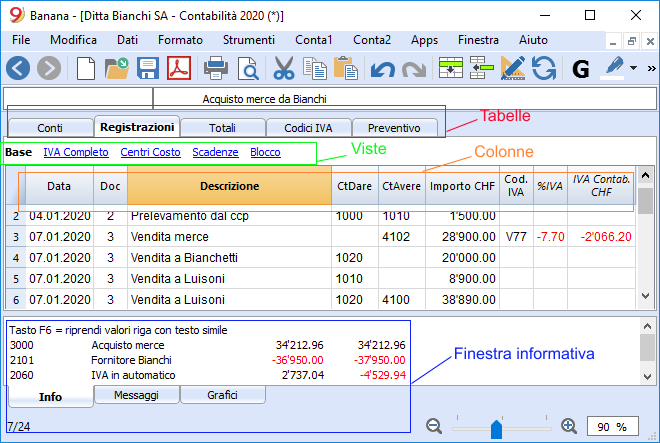Image resolution: width=660 pixels, height=443 pixels.
Task: Click the Importo CHF column header
Action: tap(462, 186)
